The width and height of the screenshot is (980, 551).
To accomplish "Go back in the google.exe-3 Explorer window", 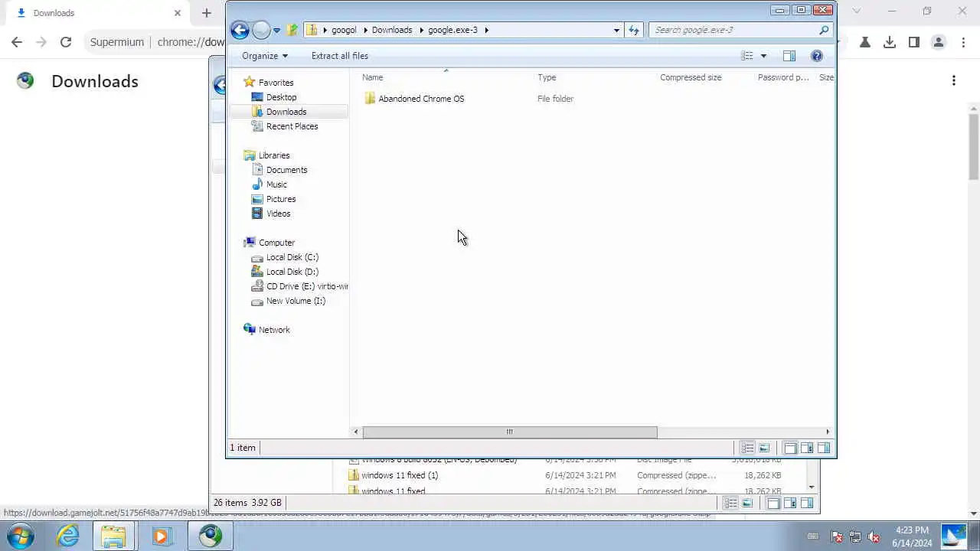I will [x=240, y=30].
